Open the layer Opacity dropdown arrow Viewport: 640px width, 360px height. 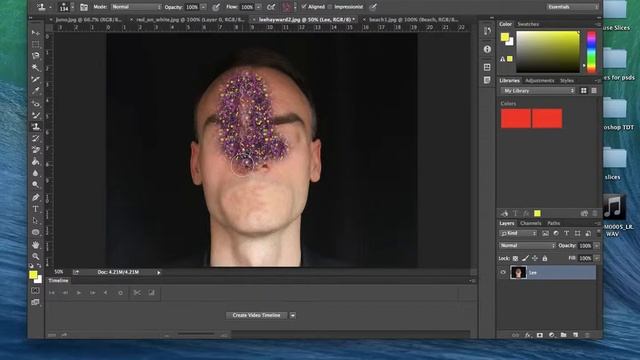[x=597, y=245]
